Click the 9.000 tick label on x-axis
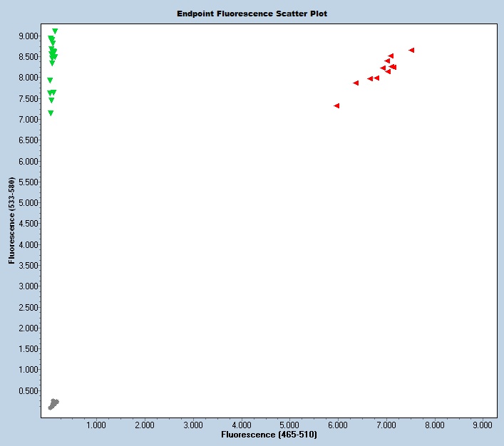The width and height of the screenshot is (504, 446). 483,425
